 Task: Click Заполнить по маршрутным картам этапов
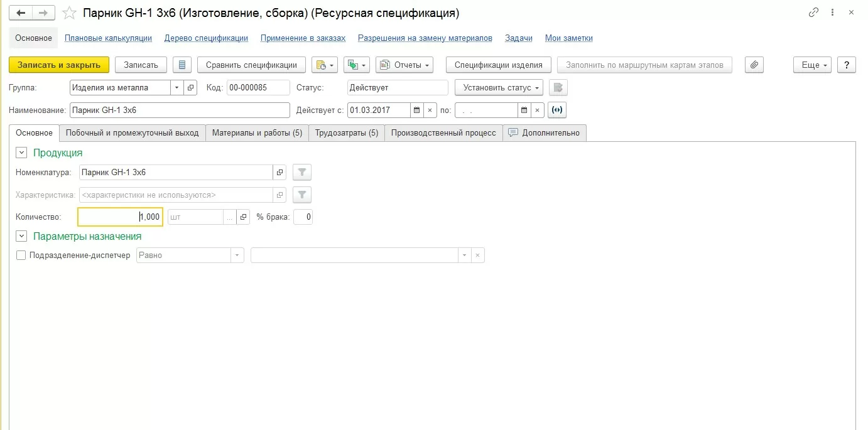pos(644,65)
